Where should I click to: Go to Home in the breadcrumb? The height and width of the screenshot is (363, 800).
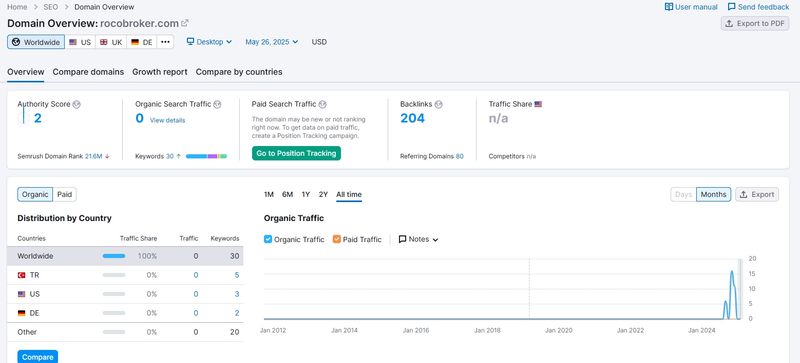pyautogui.click(x=17, y=7)
